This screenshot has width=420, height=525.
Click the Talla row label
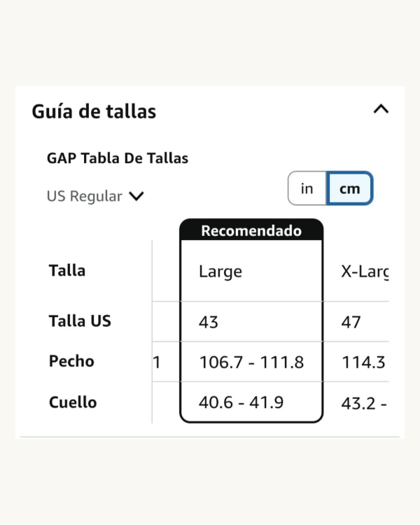click(67, 271)
